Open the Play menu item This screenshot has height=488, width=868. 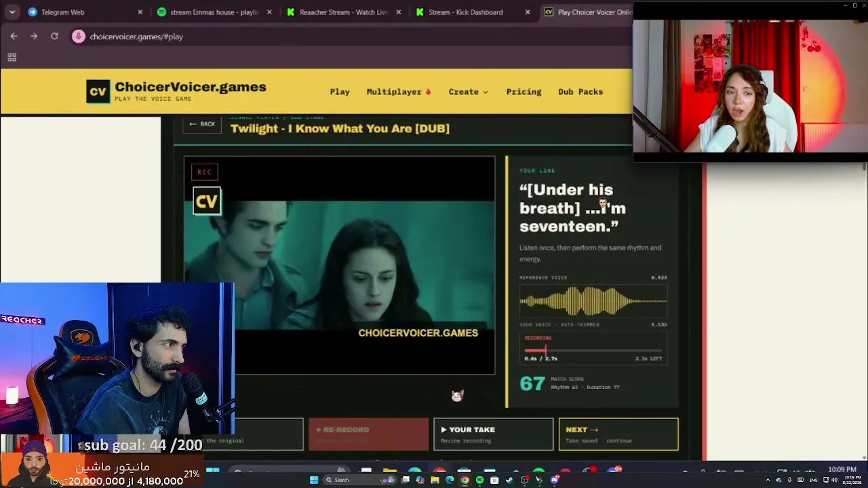pos(340,91)
